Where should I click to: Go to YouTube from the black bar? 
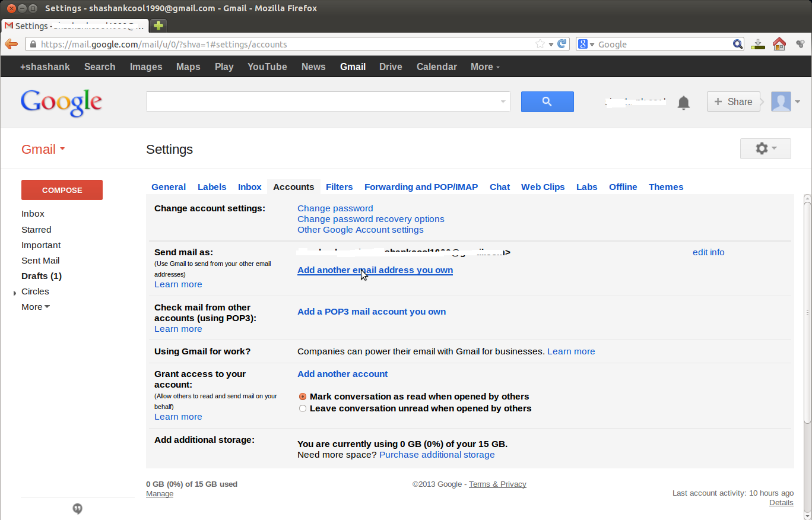(x=267, y=67)
